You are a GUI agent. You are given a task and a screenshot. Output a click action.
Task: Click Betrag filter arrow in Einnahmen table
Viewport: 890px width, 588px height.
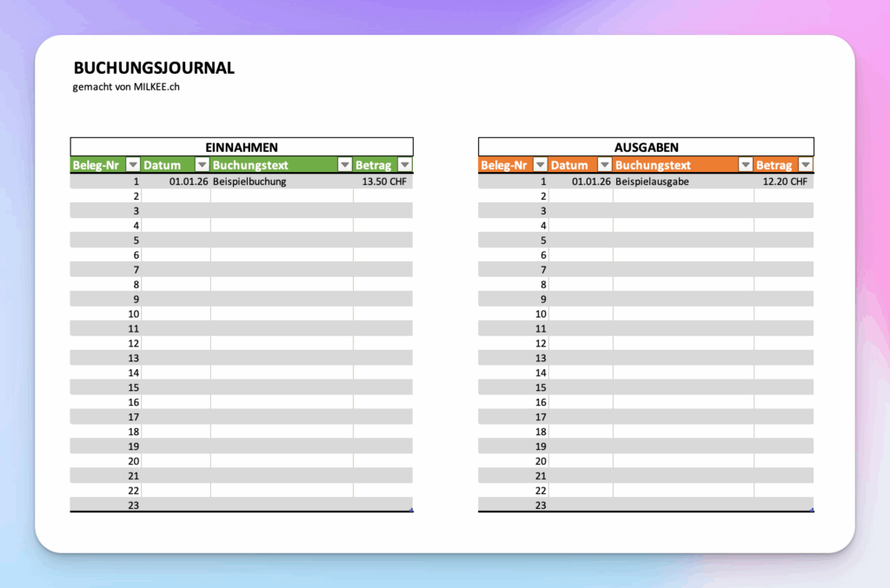404,165
